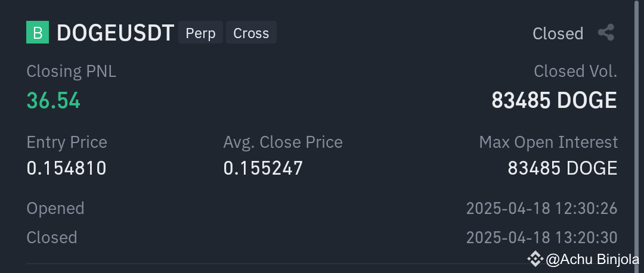Click the Max Open Interest 83485 DOGE value

(x=562, y=168)
